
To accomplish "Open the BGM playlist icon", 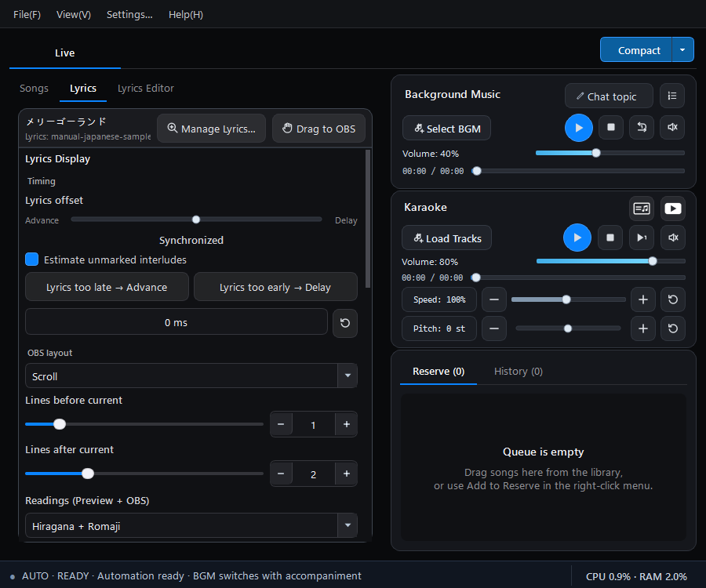I will 672,96.
